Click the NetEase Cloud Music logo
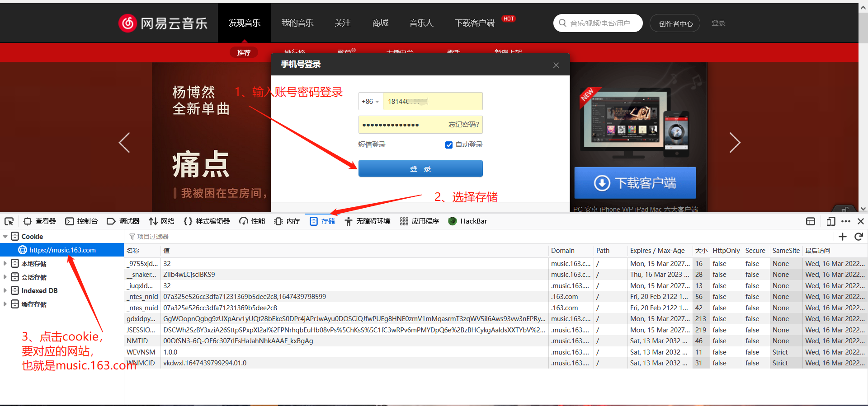The image size is (868, 406). [x=163, y=23]
